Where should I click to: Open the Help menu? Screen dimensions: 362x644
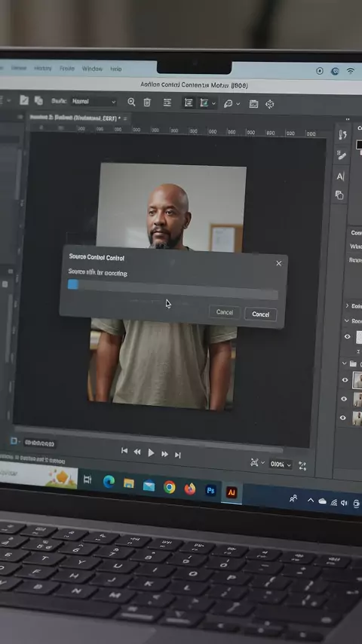coord(116,69)
